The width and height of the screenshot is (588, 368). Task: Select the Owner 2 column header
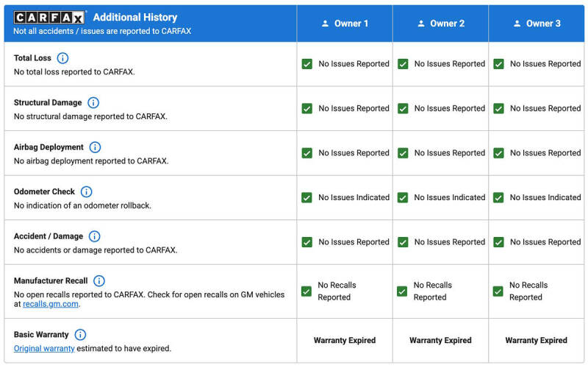point(440,24)
